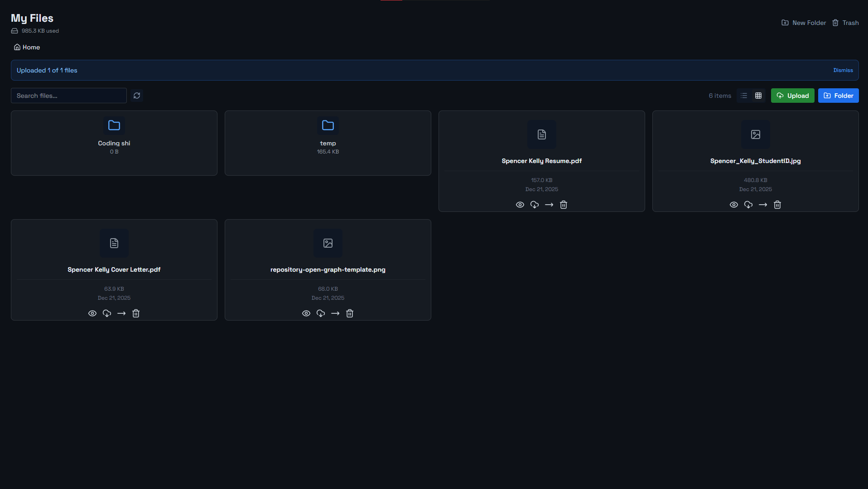Download Spencer Kelly Resume.pdf
This screenshot has height=489, width=868.
[x=534, y=204]
